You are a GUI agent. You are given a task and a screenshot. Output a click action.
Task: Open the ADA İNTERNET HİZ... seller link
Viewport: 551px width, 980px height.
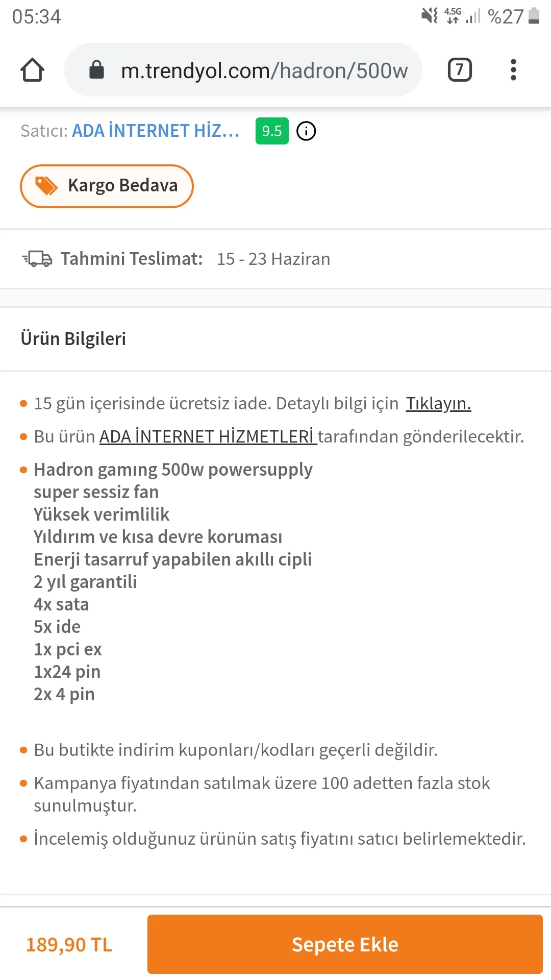click(156, 131)
